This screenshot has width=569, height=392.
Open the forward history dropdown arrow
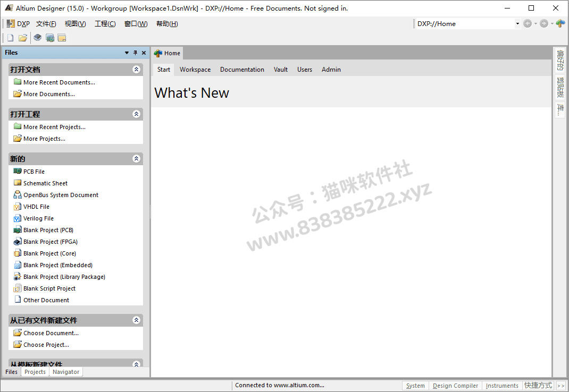552,23
